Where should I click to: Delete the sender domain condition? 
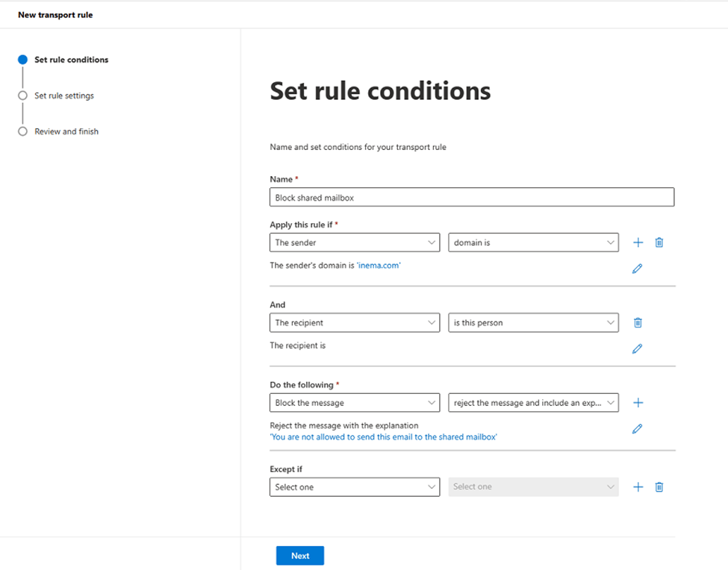pos(659,242)
